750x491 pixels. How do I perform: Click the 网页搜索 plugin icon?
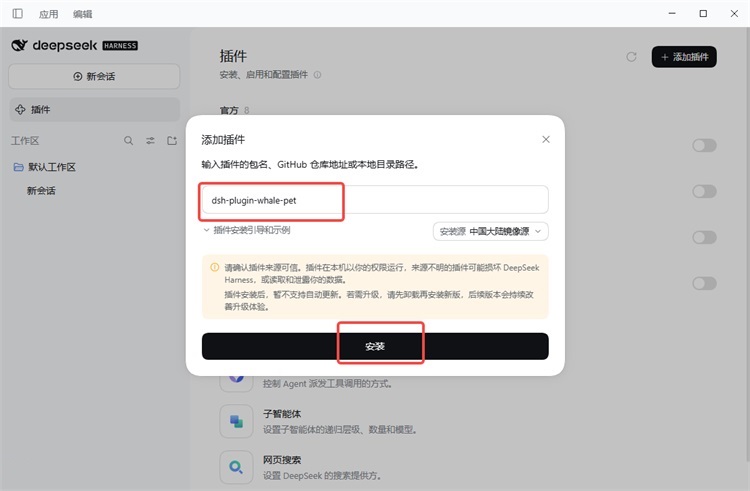[x=236, y=467]
